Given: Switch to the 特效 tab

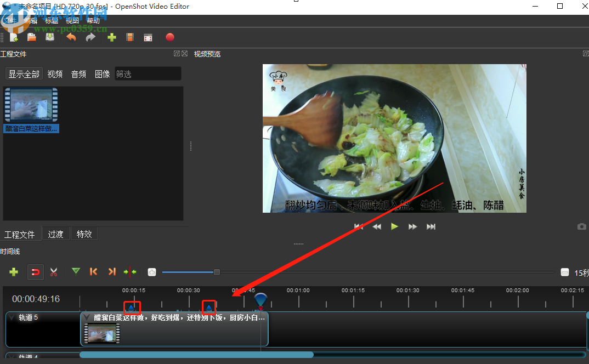Looking at the screenshot, I should pyautogui.click(x=84, y=234).
